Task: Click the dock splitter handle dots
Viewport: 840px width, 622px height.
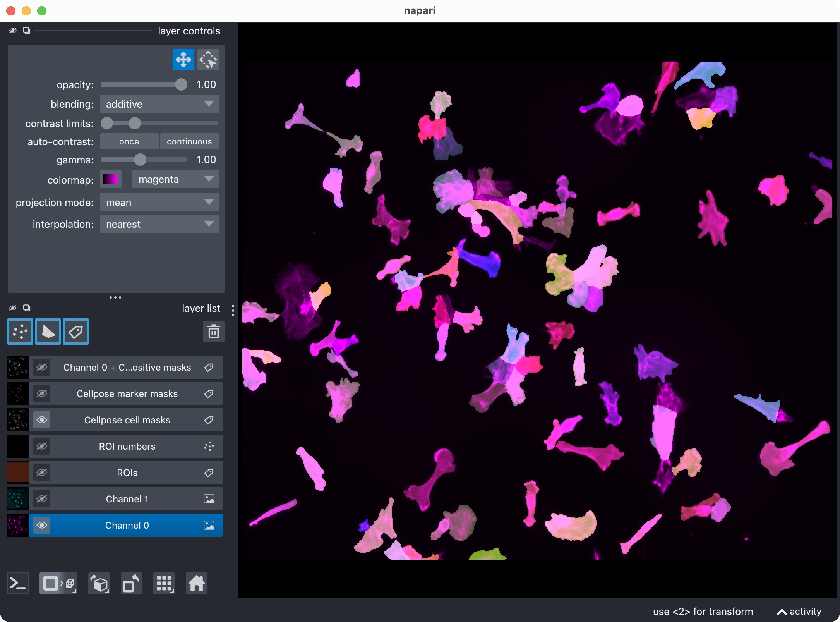Action: click(x=115, y=297)
